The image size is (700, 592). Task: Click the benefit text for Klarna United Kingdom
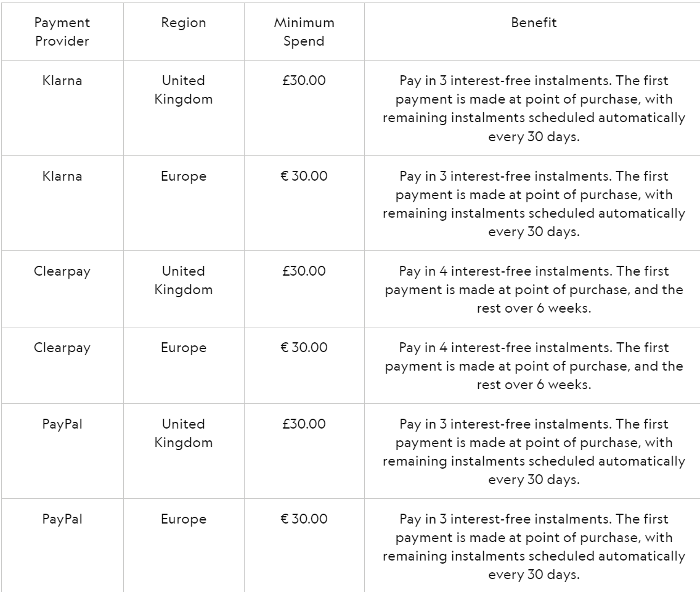tap(534, 109)
